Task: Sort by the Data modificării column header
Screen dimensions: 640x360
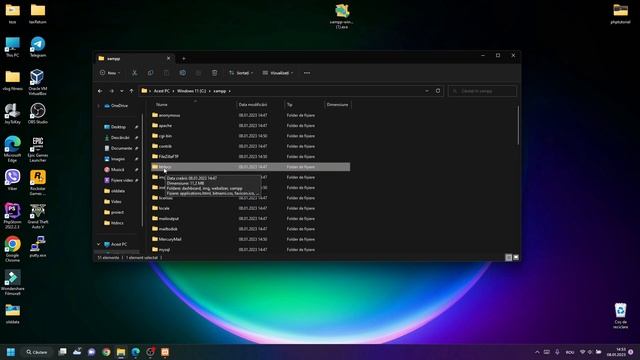Action: [x=253, y=104]
